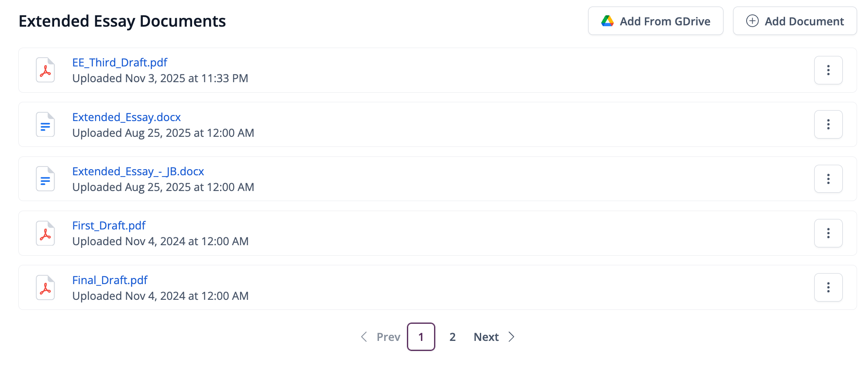Click the PDF icon for EE_Third_Draft.pdf
868x375 pixels.
click(45, 70)
